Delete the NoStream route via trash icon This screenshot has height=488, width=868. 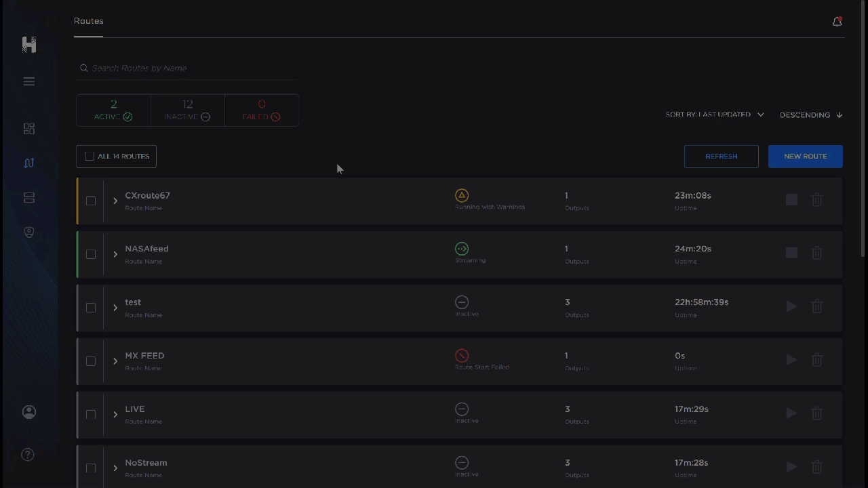[x=816, y=467]
